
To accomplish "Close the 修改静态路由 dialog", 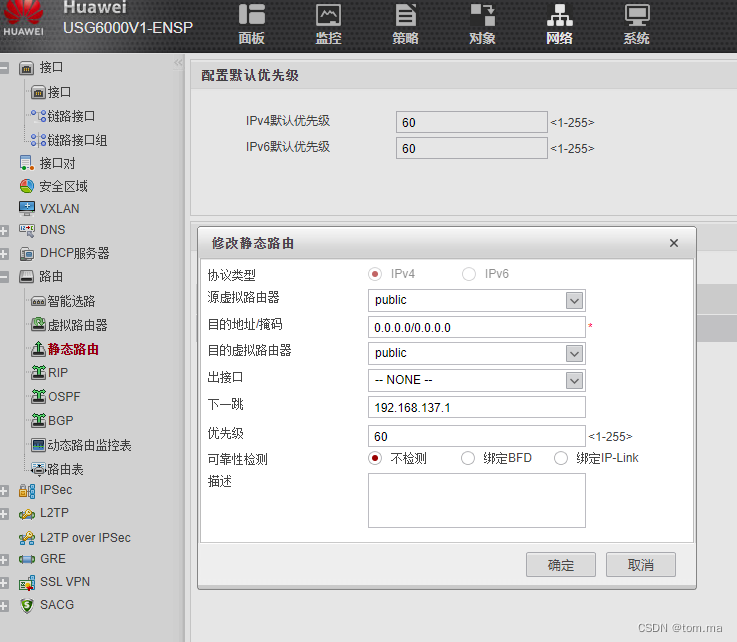I will 674,243.
